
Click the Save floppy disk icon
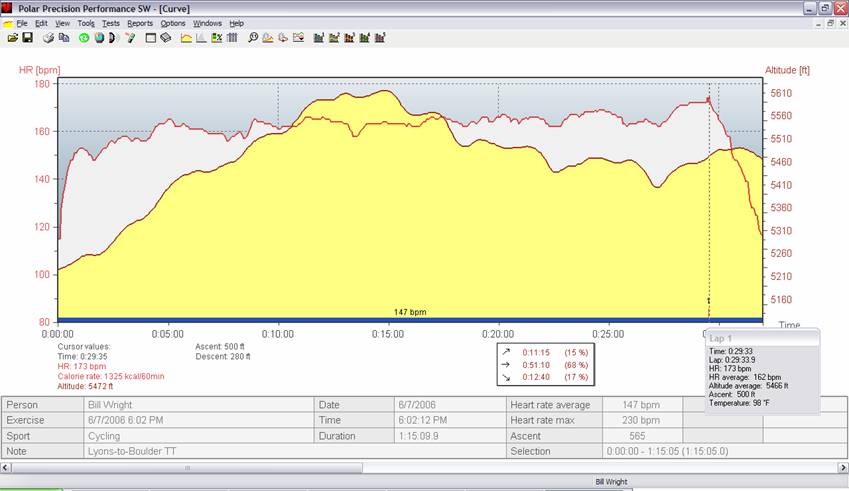click(27, 38)
